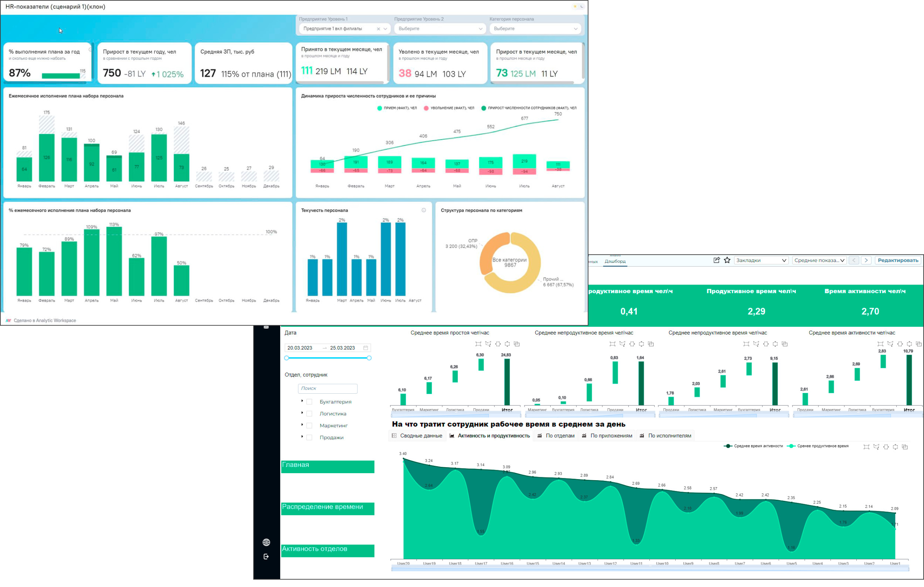924x587 pixels.
Task: Click the Редактировать button
Action: pos(897,260)
